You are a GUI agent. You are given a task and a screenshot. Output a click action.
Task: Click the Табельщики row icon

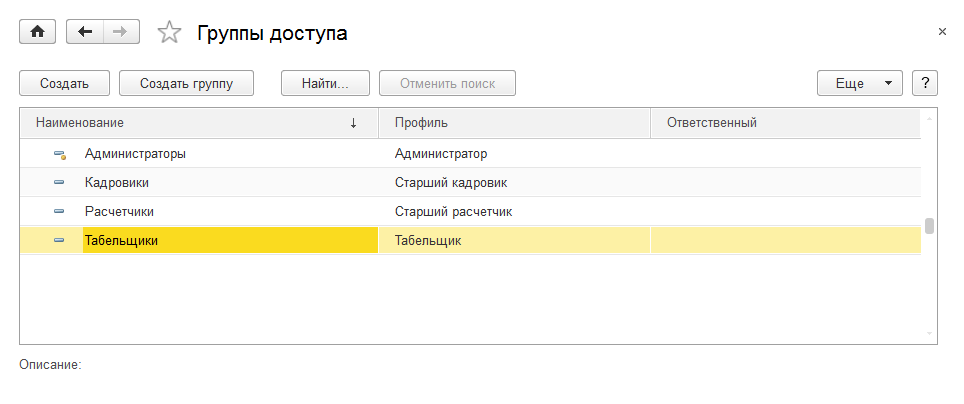click(59, 241)
